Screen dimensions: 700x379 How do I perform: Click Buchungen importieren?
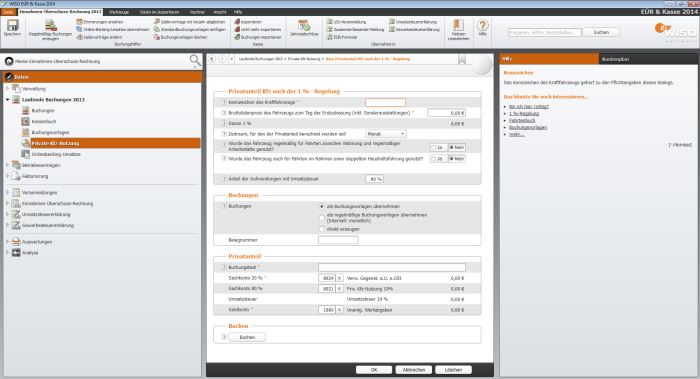[x=258, y=37]
